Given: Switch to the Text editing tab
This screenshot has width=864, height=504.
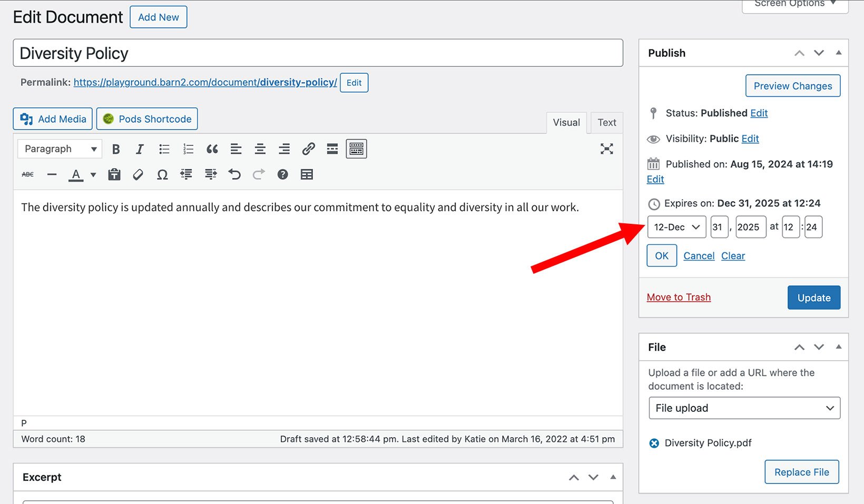Looking at the screenshot, I should [x=606, y=122].
